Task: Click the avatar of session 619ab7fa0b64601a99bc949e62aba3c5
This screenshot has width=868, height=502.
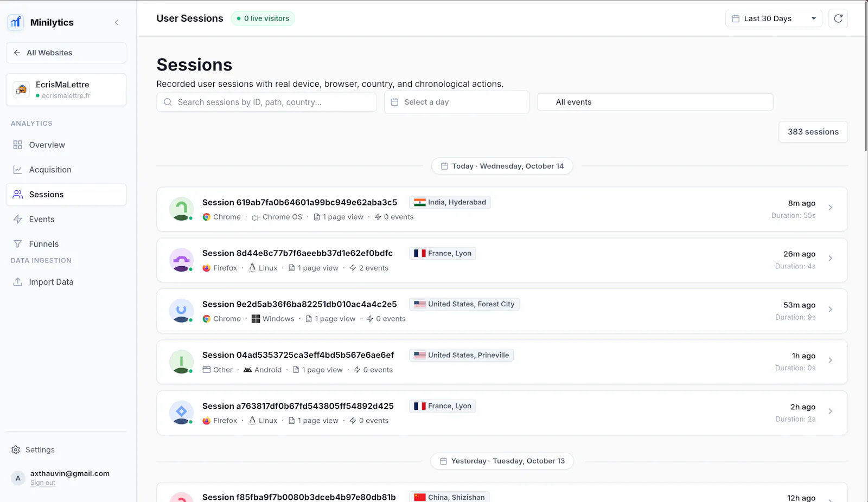Action: (x=181, y=209)
